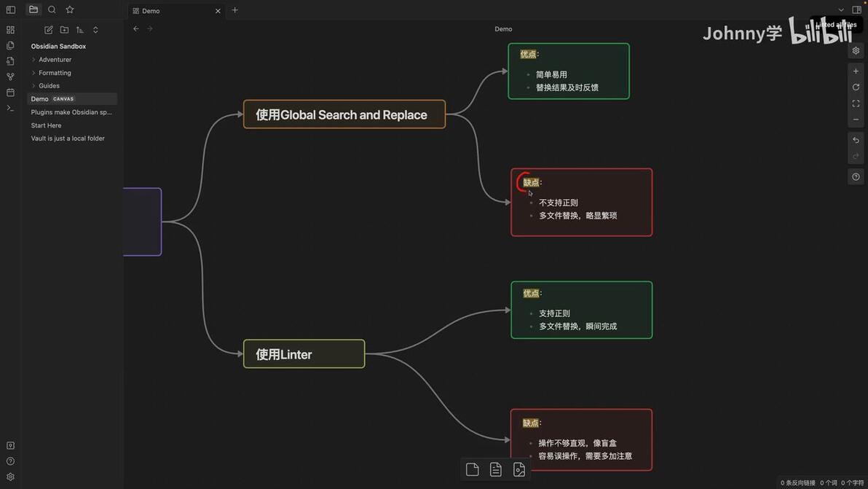Select the 使用Linter card
868x489 pixels.
point(304,354)
